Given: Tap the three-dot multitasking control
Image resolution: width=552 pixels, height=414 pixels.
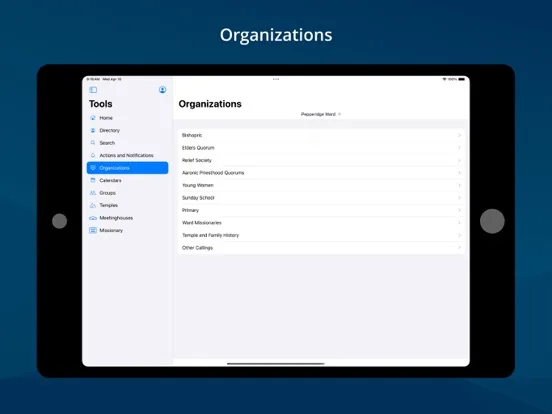Looking at the screenshot, I should click(276, 79).
